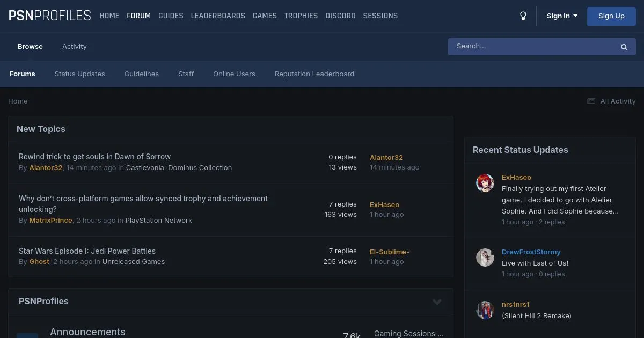The height and width of the screenshot is (338, 644).
Task: Click '(Silent Hill 2 Remake)' status text
Action: 537,315
